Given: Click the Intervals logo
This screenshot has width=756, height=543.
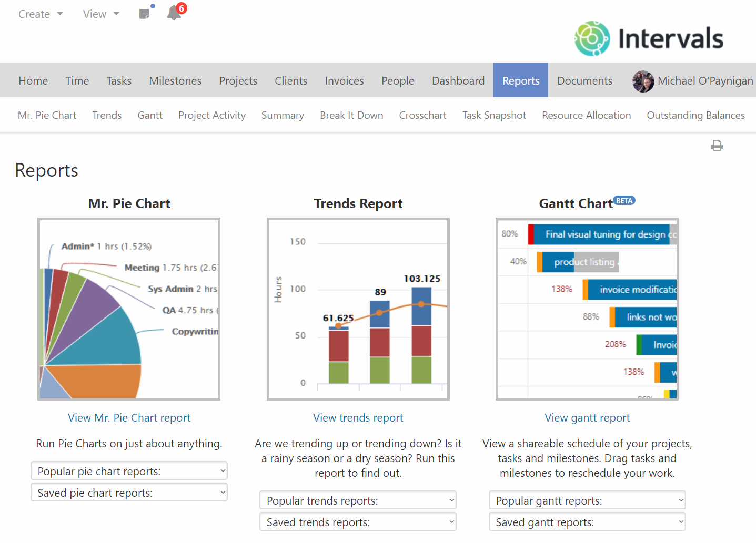Looking at the screenshot, I should [648, 38].
